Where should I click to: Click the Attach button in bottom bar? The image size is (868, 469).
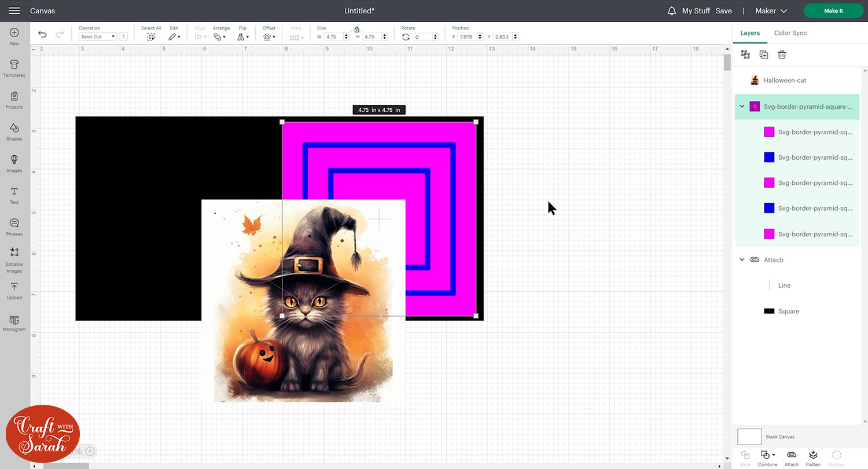[792, 457]
